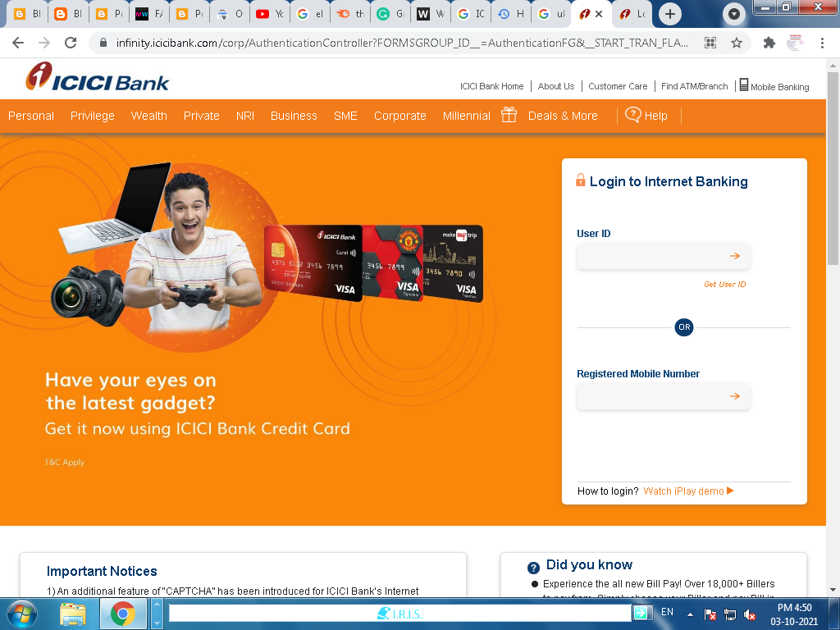Click into Registered Mobile Number field
840x630 pixels.
point(663,396)
